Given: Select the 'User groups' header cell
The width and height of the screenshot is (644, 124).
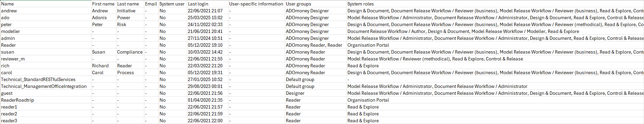Looking at the screenshot, I should click(x=316, y=4).
